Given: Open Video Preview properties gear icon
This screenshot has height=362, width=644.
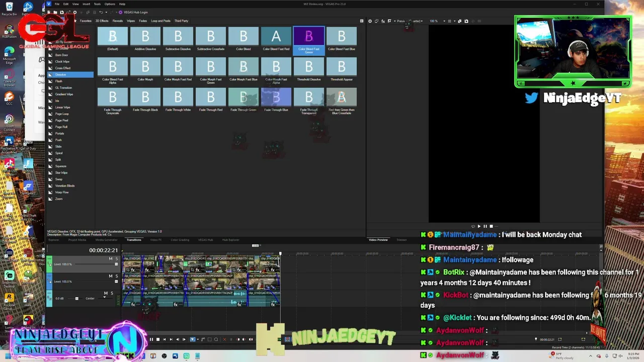Looking at the screenshot, I should (370, 21).
